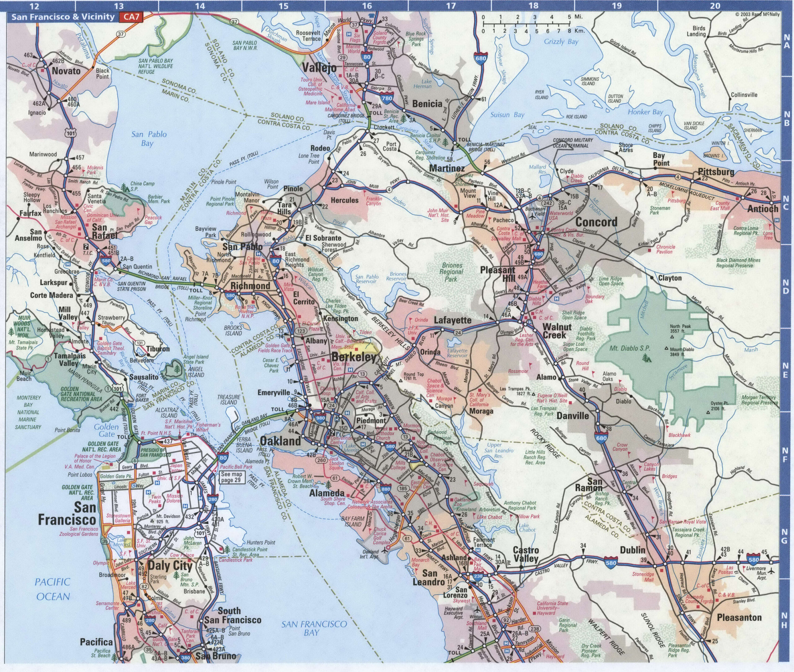Viewport: 794px width, 672px height.
Task: Click the 'San Francisco & Vicinity' title
Action: [63, 17]
